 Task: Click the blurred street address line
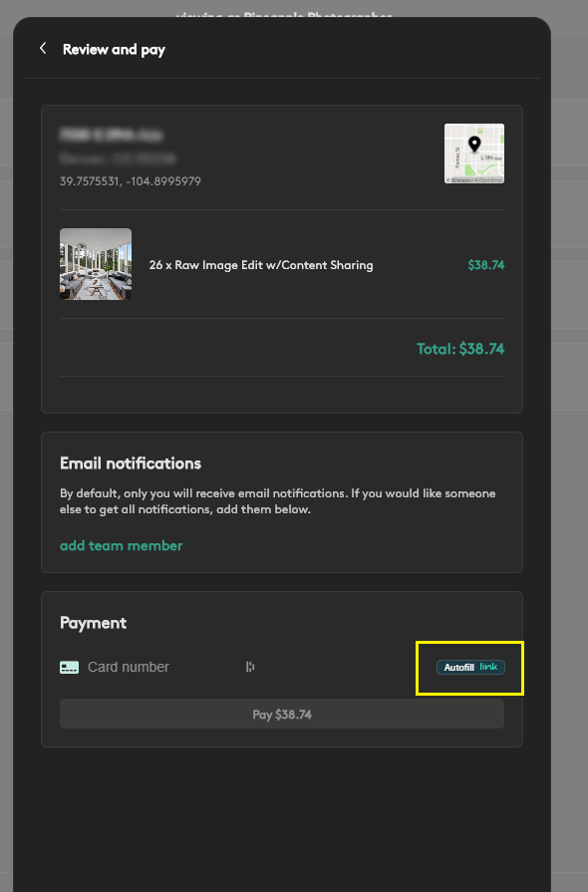(x=112, y=135)
